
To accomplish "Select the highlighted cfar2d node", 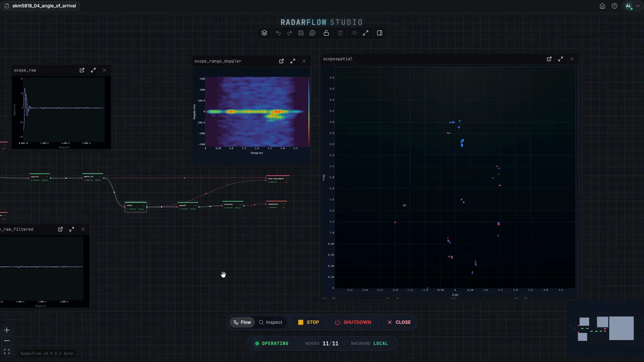I will (x=136, y=207).
